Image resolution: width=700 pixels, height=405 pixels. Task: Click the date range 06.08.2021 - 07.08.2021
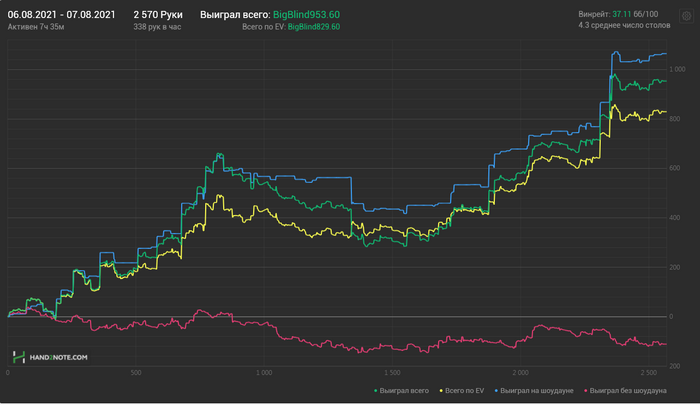pyautogui.click(x=61, y=15)
